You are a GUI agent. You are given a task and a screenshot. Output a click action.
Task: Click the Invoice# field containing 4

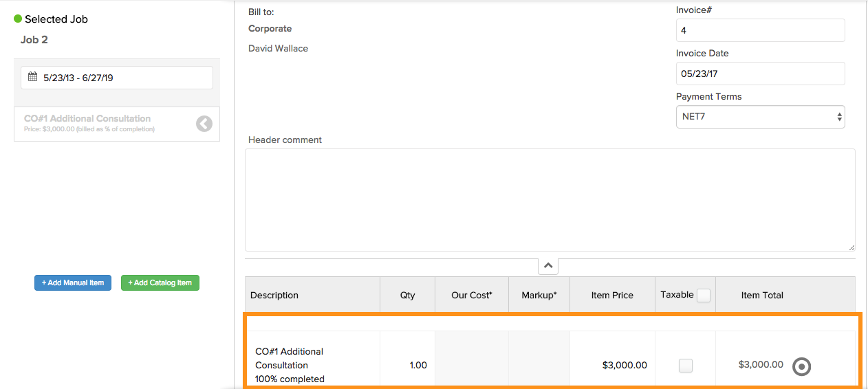tap(760, 30)
